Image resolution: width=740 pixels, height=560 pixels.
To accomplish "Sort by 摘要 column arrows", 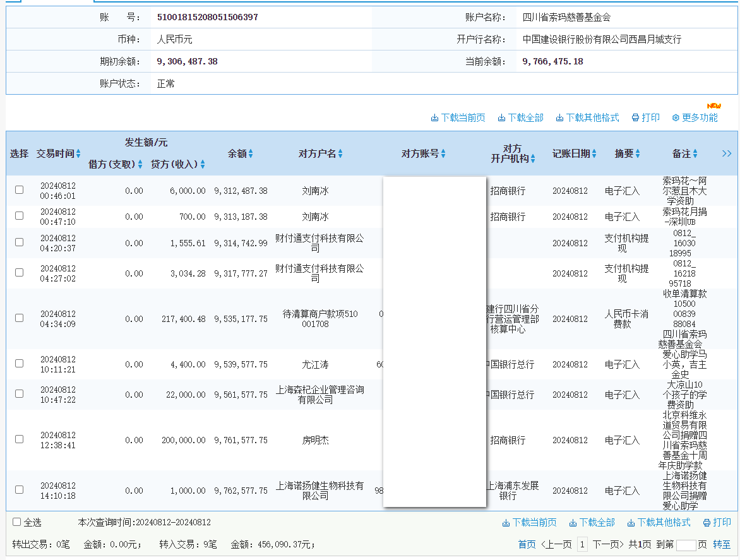I will (x=638, y=153).
